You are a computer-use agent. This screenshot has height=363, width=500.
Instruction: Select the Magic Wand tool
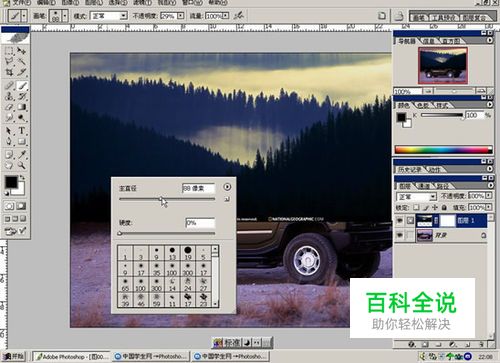tap(22, 61)
